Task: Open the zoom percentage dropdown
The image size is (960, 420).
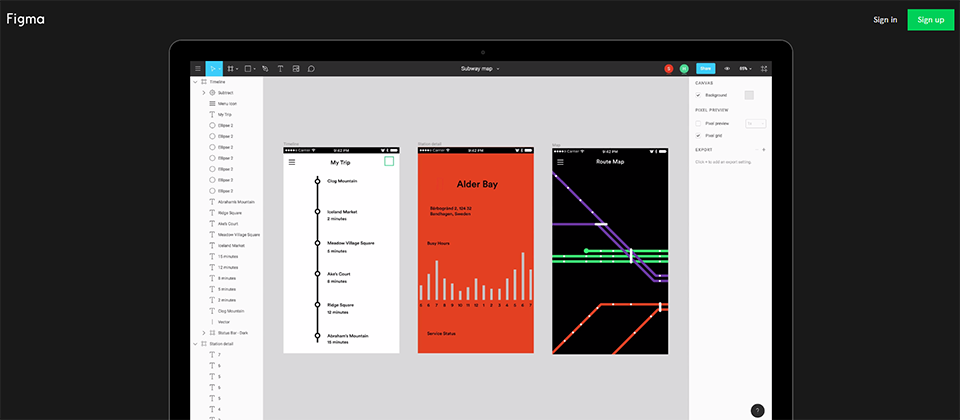Action: [745, 69]
